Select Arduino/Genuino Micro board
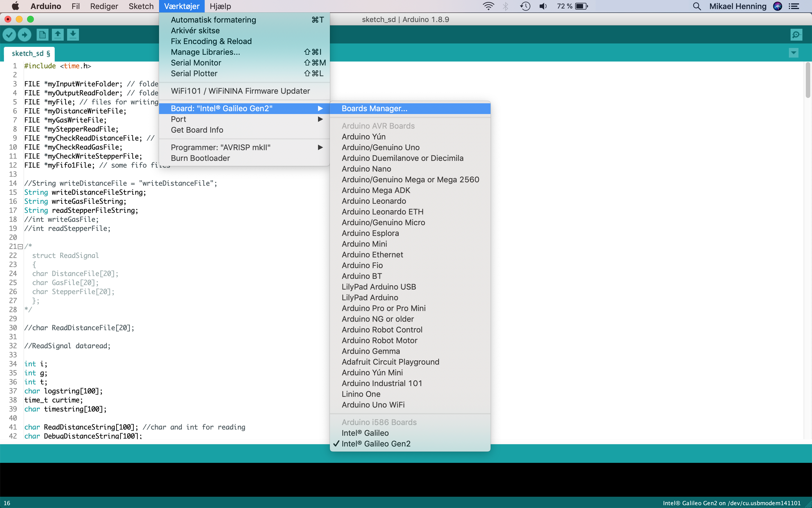The image size is (812, 508). tap(410, 223)
